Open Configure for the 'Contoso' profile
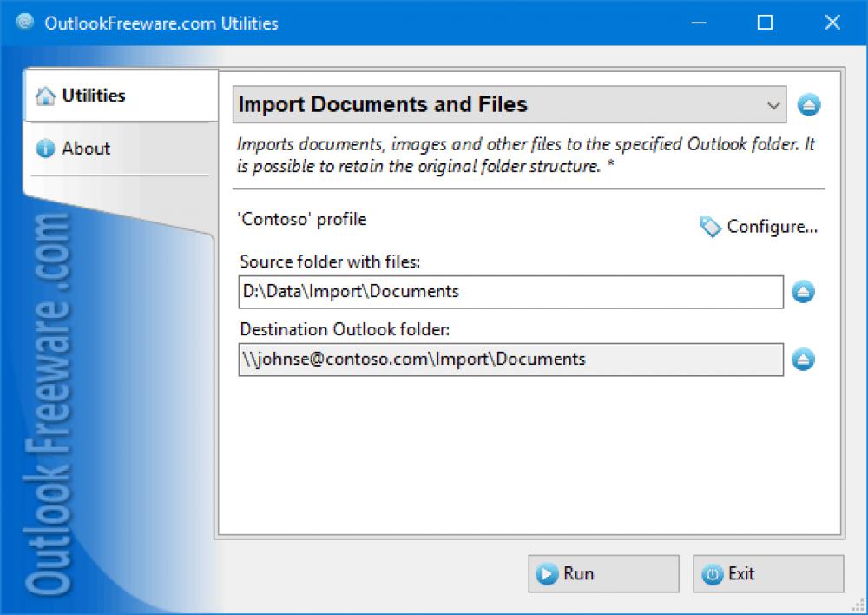This screenshot has height=615, width=868. (x=769, y=227)
